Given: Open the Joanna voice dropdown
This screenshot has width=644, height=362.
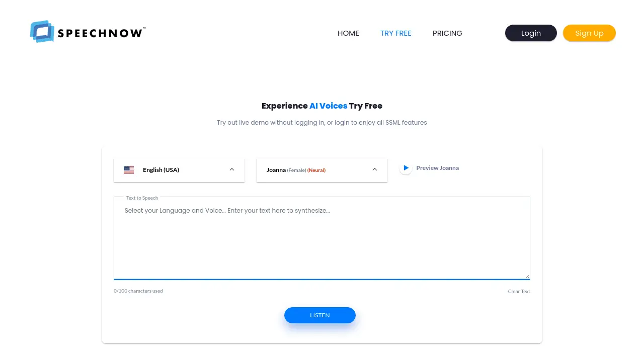Looking at the screenshot, I should click(x=322, y=170).
